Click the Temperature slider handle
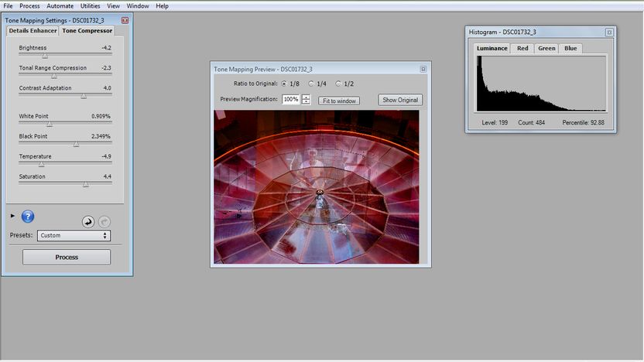644x362 pixels. [42, 164]
